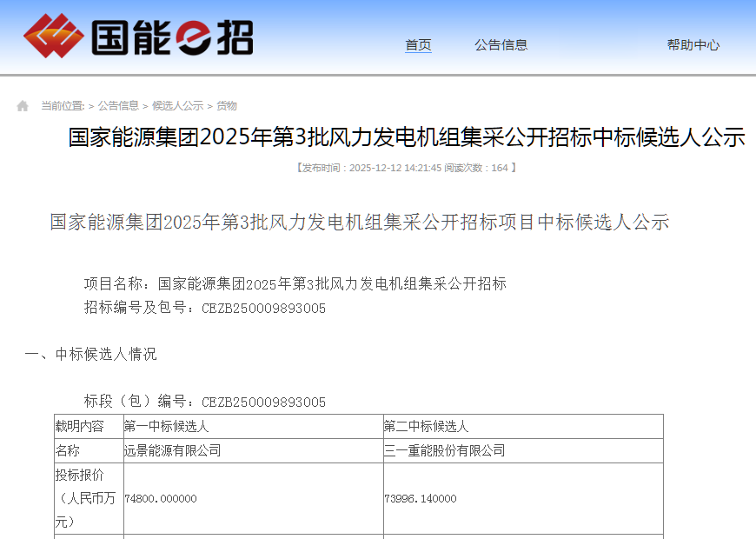Image resolution: width=756 pixels, height=539 pixels.
Task: Click the bid value 74800.000000
Action: (161, 498)
